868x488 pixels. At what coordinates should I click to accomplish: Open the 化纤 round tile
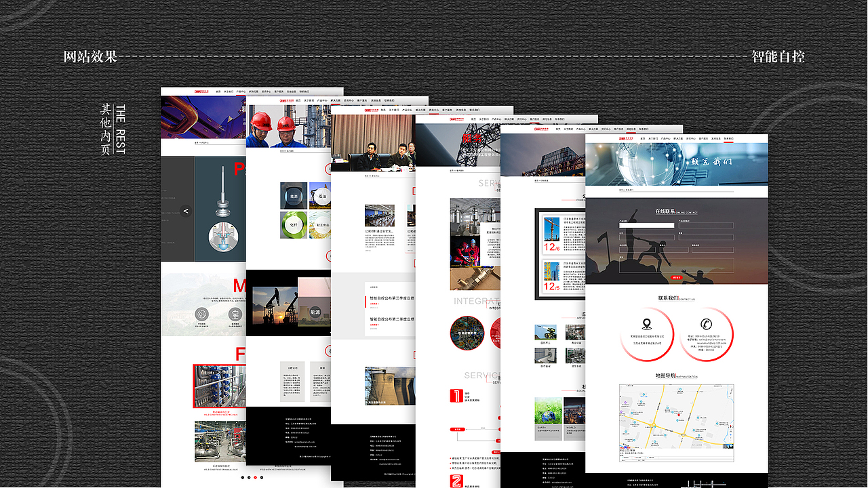pos(294,225)
